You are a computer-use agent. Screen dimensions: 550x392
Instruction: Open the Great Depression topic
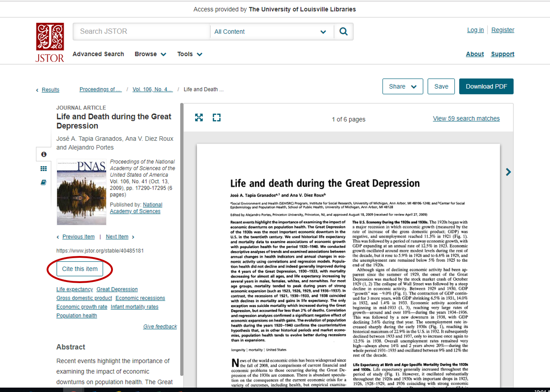pyautogui.click(x=117, y=289)
